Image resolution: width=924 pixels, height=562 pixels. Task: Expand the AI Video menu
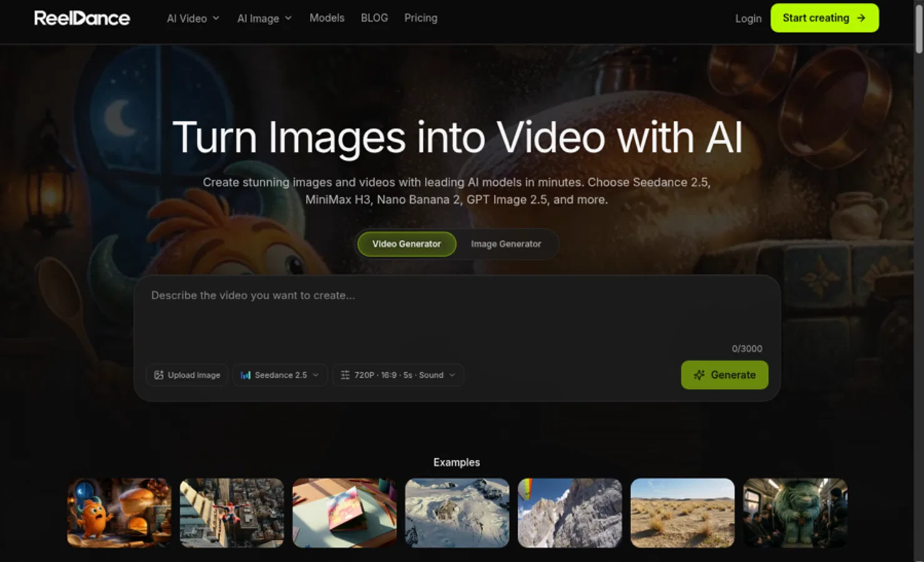[193, 19]
